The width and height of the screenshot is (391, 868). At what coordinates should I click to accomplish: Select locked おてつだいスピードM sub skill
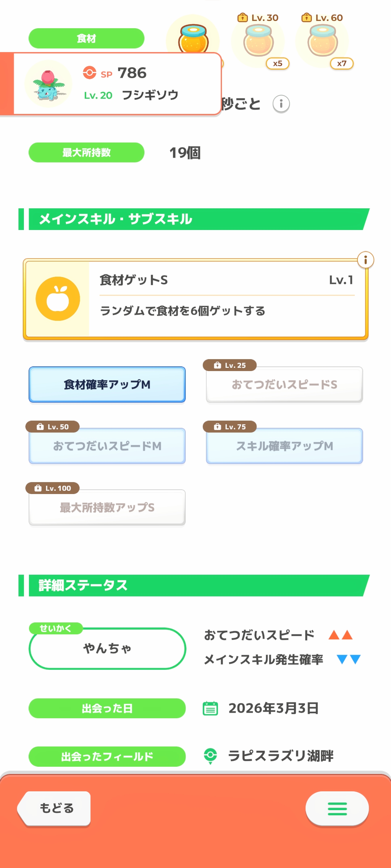[x=107, y=446]
